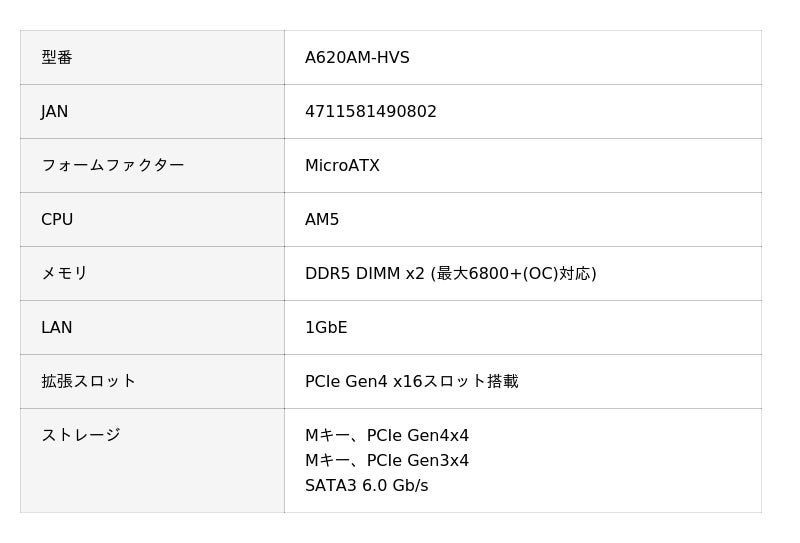This screenshot has width=800, height=543.
Task: Select the Mキー、PCIe Gen4x4 storage line
Action: [387, 436]
